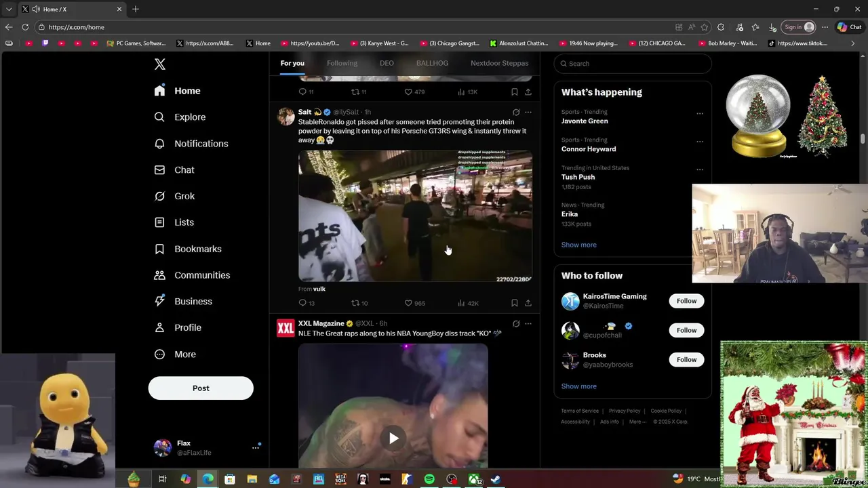
Task: Open Tush Push trending topic
Action: coord(578,177)
